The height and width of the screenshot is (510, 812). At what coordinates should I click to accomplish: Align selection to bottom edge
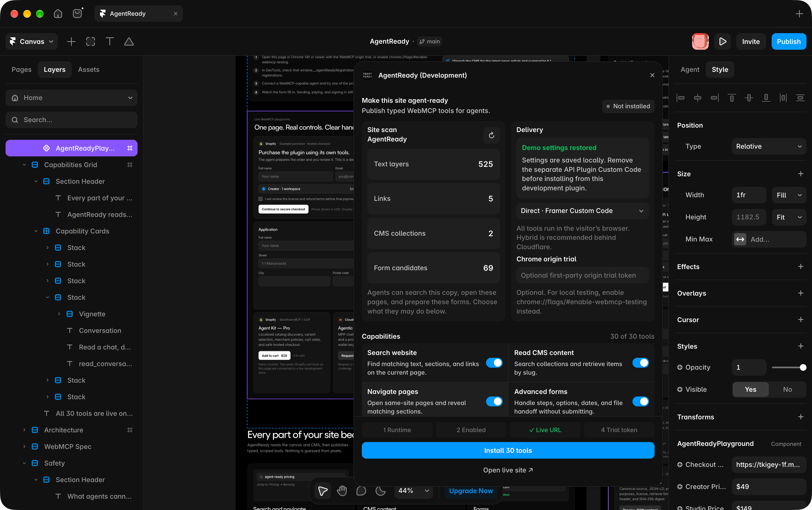766,98
